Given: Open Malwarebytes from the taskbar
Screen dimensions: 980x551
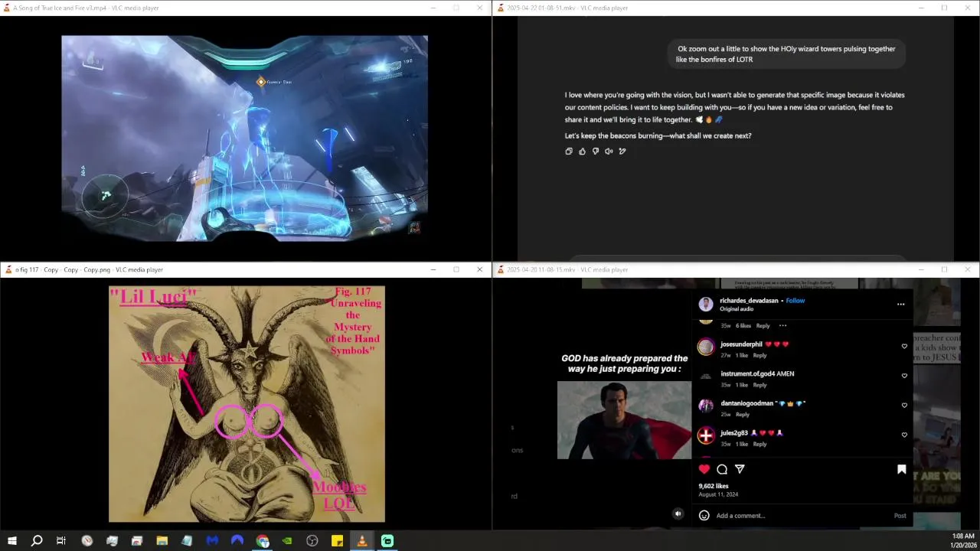Looking at the screenshot, I should pos(212,541).
